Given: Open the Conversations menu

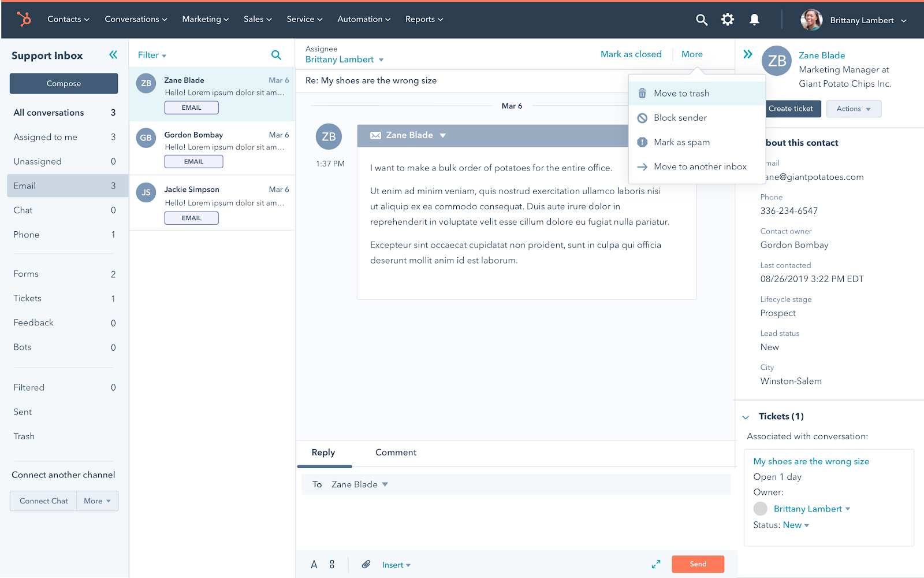Looking at the screenshot, I should (x=136, y=19).
